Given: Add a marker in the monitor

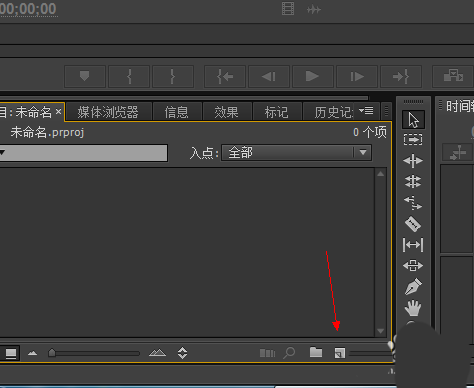Looking at the screenshot, I should [85, 77].
